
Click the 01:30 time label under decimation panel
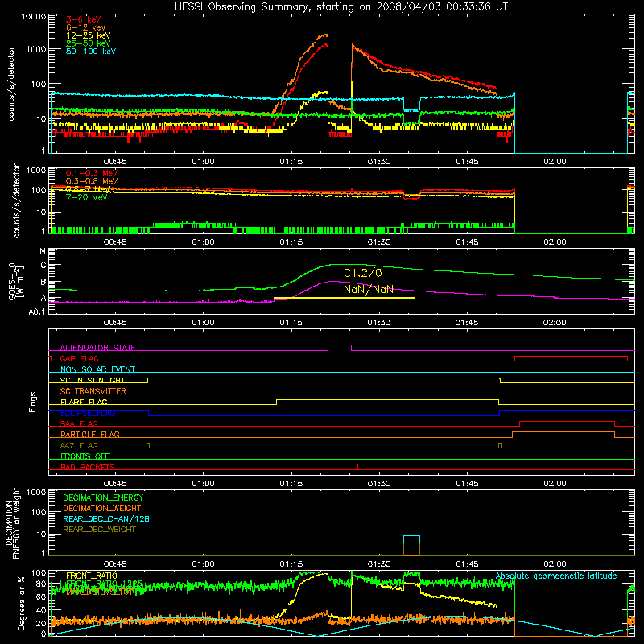[379, 564]
